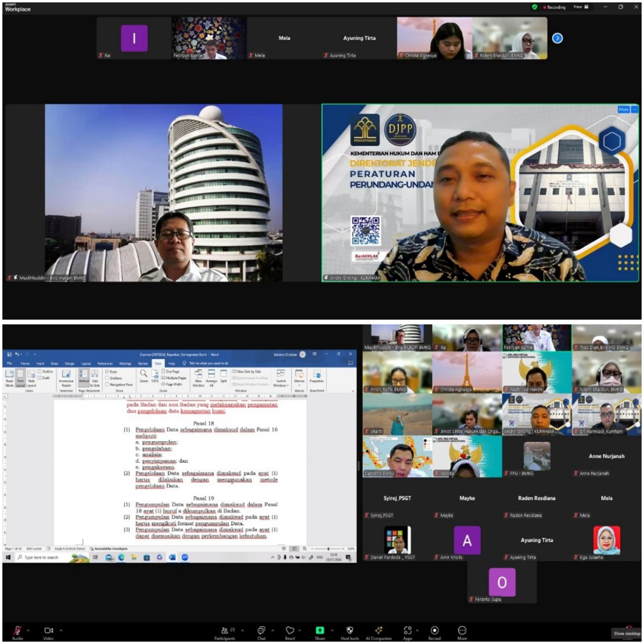Open the Participants panel in Zoom

pyautogui.click(x=224, y=630)
